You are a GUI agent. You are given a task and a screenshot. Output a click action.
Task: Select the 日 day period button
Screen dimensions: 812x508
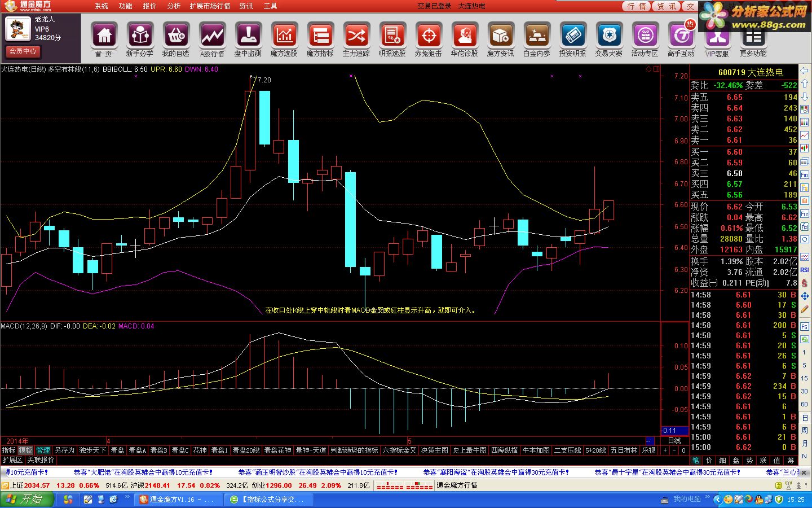click(805, 418)
